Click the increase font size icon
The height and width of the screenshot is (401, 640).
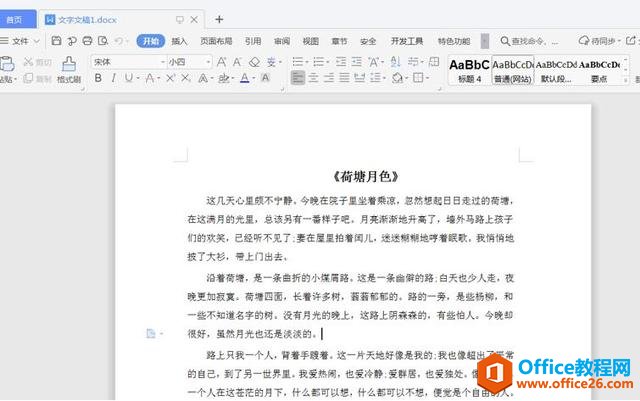(x=221, y=62)
